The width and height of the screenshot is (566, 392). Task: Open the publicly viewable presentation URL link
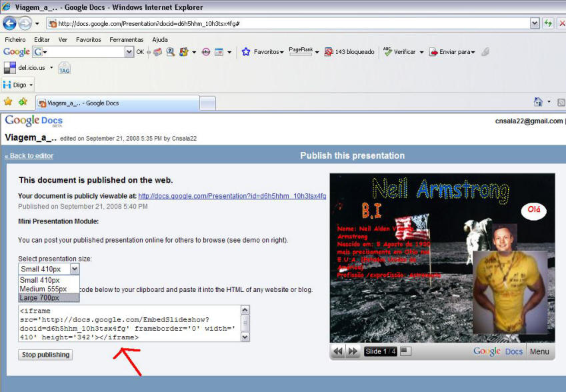coord(232,196)
